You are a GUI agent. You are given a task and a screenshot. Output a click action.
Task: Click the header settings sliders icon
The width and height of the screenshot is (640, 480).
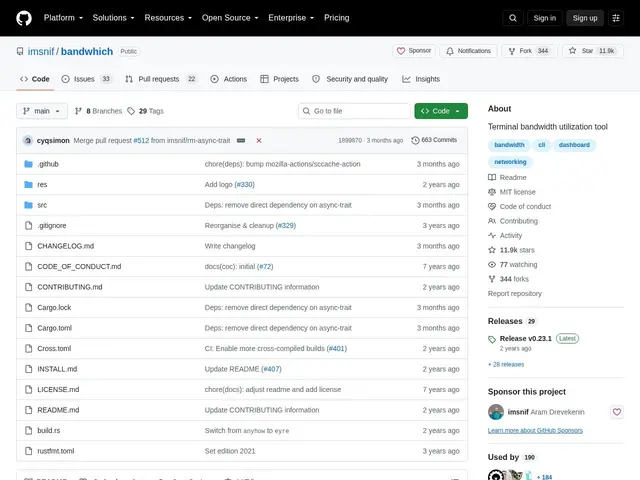click(616, 18)
